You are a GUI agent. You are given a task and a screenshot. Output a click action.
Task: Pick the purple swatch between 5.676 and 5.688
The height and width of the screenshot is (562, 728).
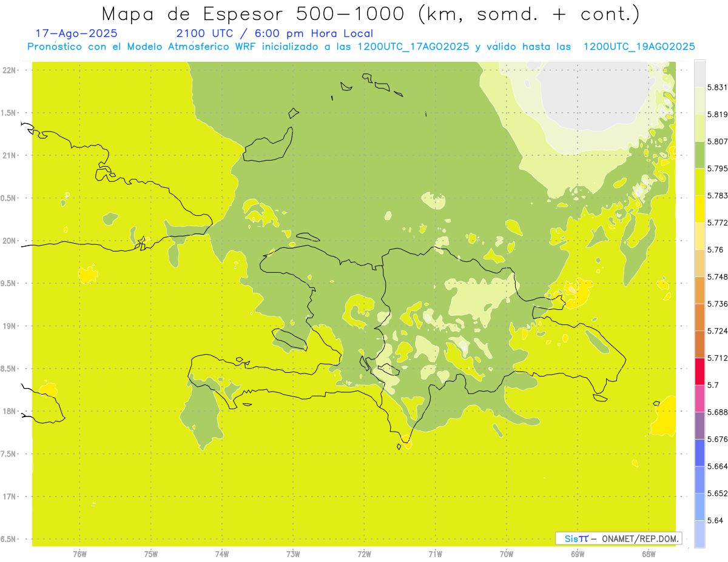(x=699, y=426)
